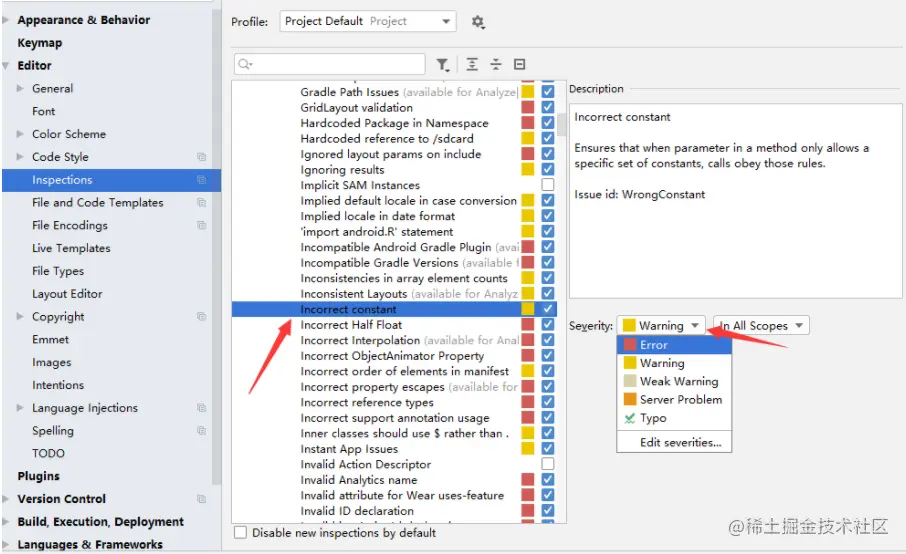The image size is (906, 554).
Task: Reset to empty using the square icon
Action: 519,64
